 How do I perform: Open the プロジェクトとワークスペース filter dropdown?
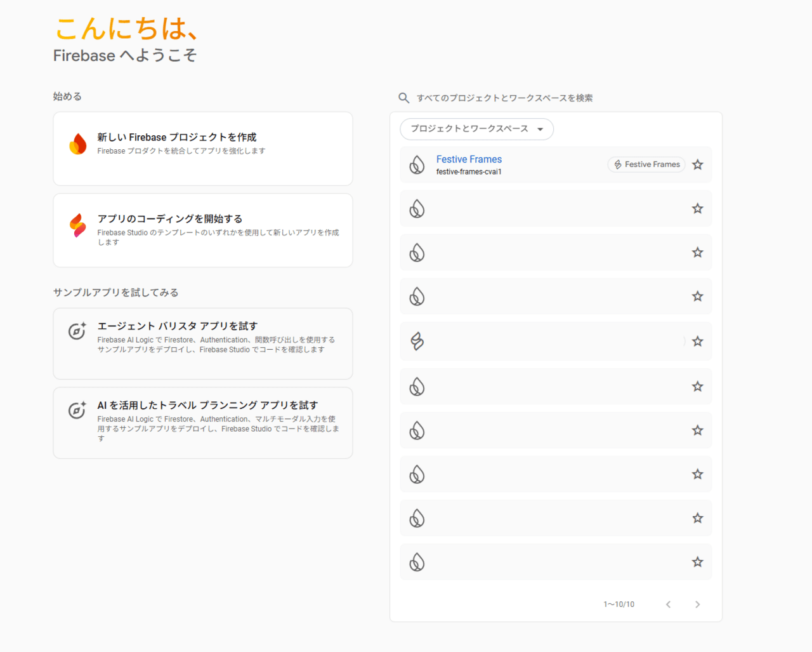pyautogui.click(x=476, y=129)
